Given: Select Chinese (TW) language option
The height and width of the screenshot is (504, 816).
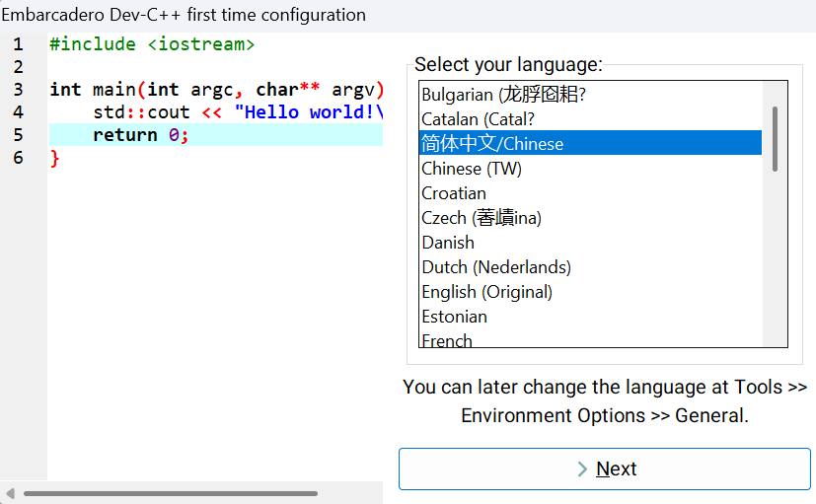Looking at the screenshot, I should 590,168.
